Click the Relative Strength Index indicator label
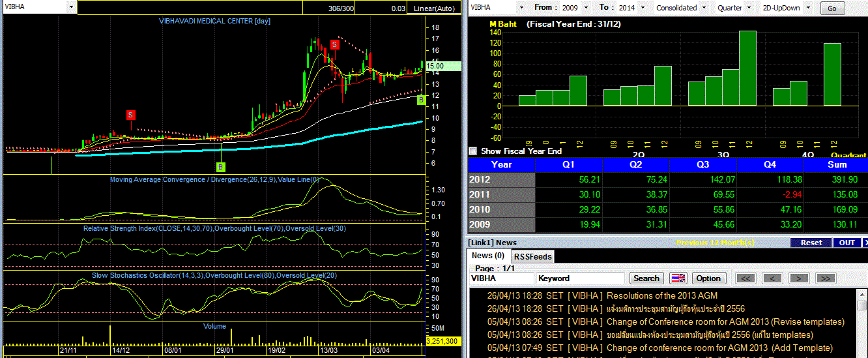Viewport: 868px width, 358px height. (x=214, y=228)
